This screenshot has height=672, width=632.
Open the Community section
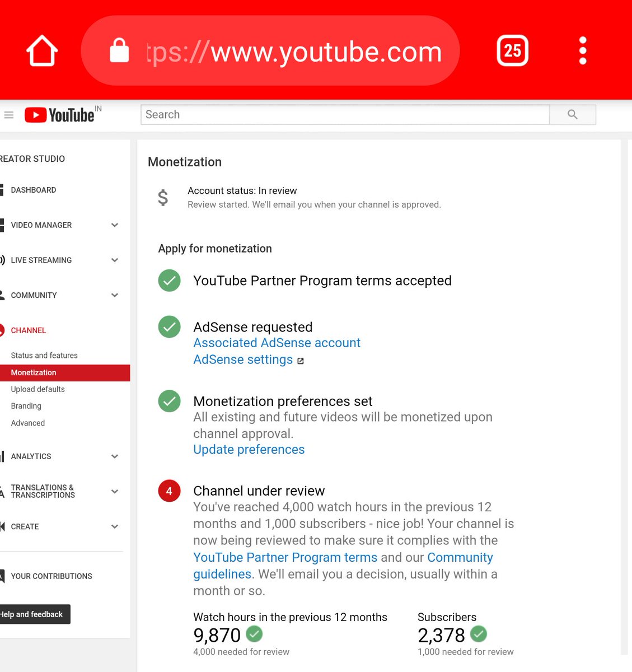click(x=34, y=295)
